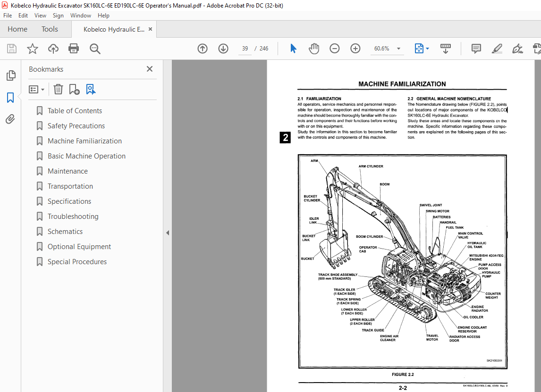
Task: Open the View menu
Action: [x=41, y=16]
